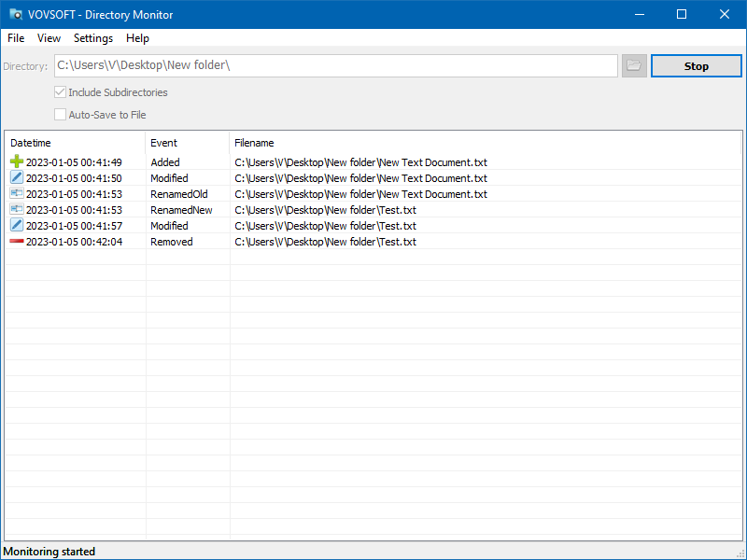Open the Help menu
Screen dimensions: 747x560
click(x=137, y=38)
